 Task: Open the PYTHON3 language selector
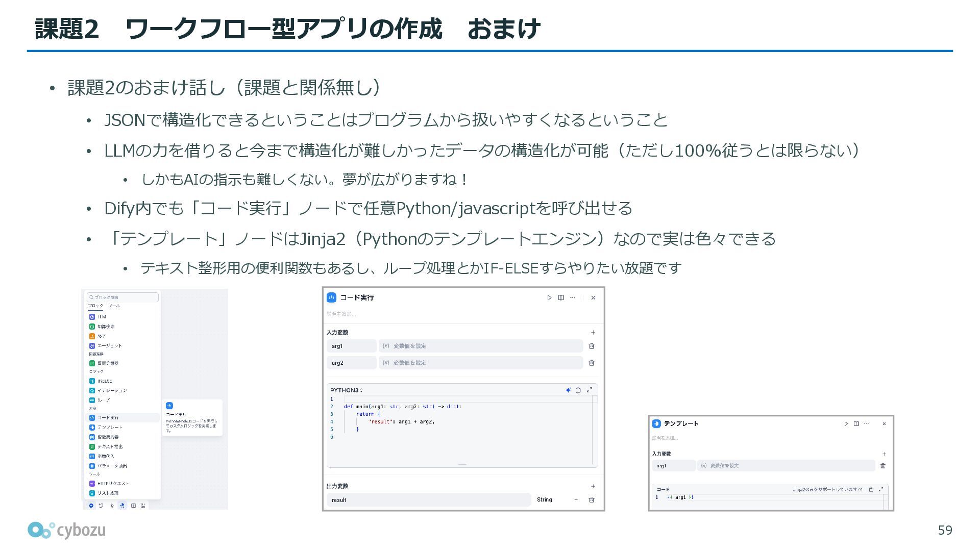pyautogui.click(x=346, y=390)
